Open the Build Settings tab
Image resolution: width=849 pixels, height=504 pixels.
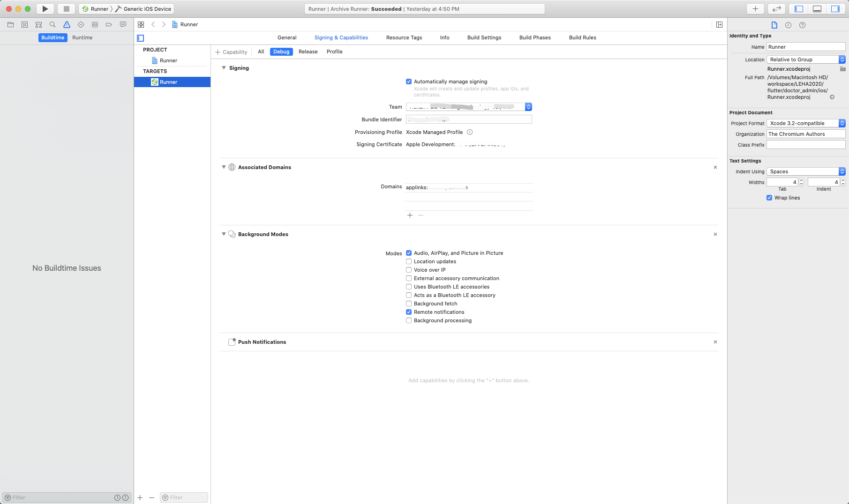tap(484, 37)
